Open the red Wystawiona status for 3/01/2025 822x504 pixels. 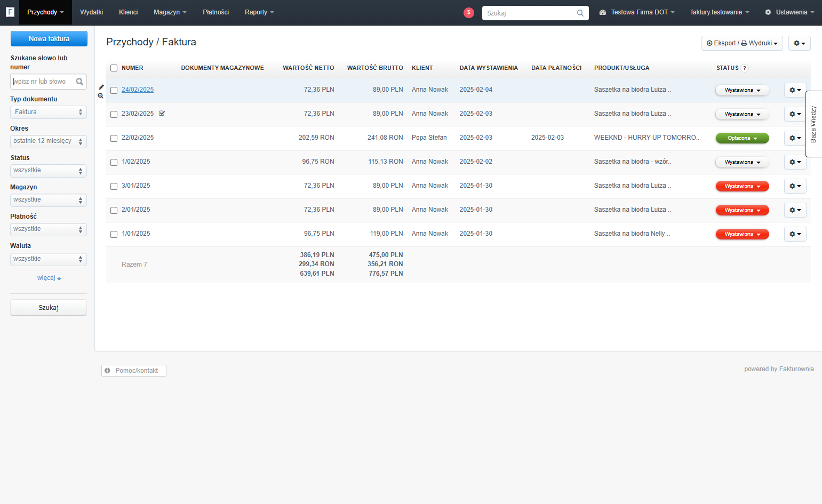(x=743, y=186)
